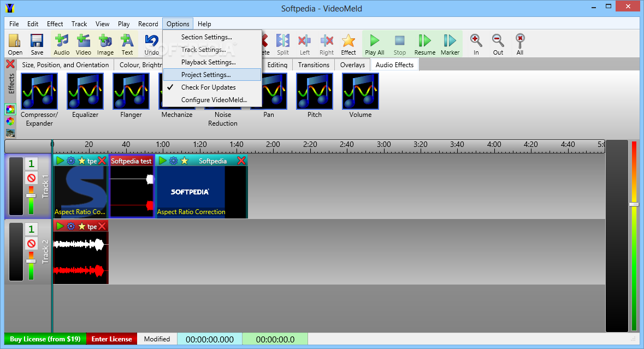Save the project using the Save icon
This screenshot has height=349, width=644.
coord(37,44)
